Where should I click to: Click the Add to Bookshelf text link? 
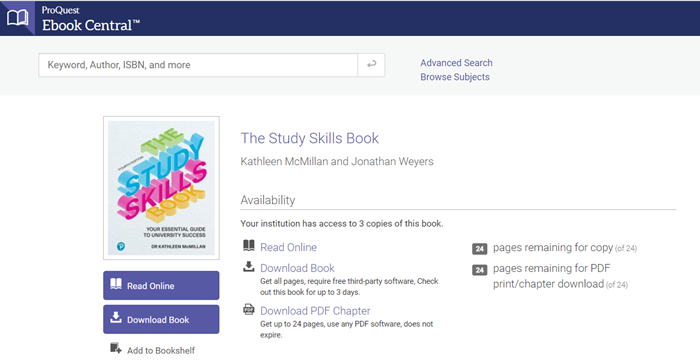[161, 350]
